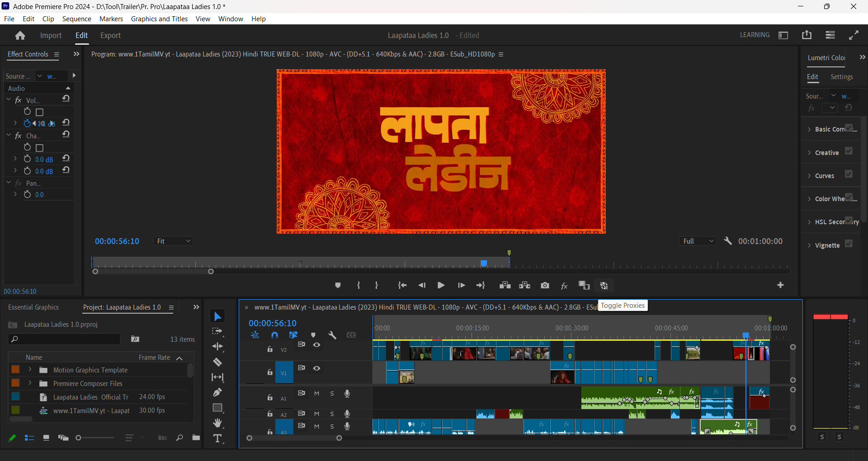This screenshot has width=868, height=461.
Task: Open the Sequence menu
Action: pos(76,19)
